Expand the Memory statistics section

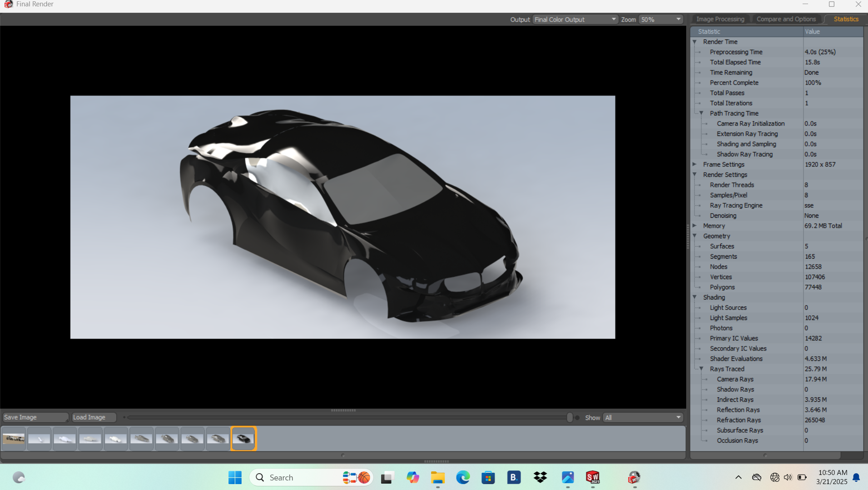(695, 225)
